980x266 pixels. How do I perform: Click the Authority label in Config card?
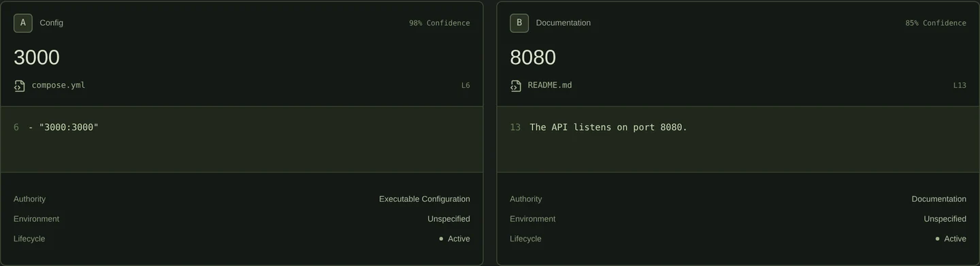coord(30,199)
